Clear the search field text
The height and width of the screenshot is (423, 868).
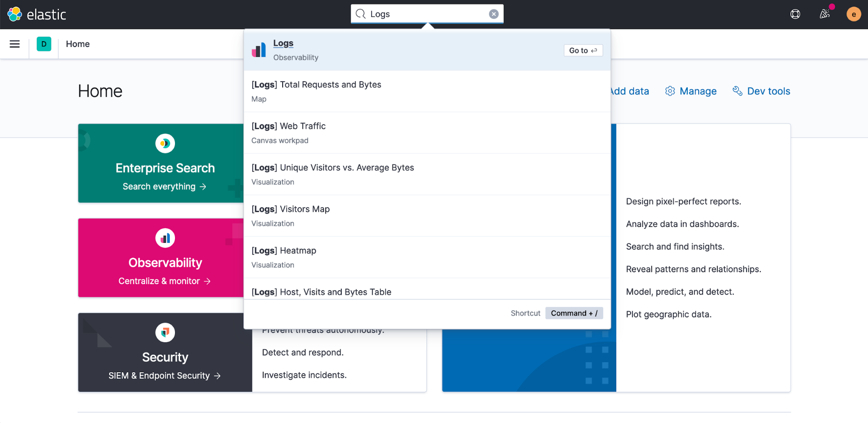coord(494,14)
